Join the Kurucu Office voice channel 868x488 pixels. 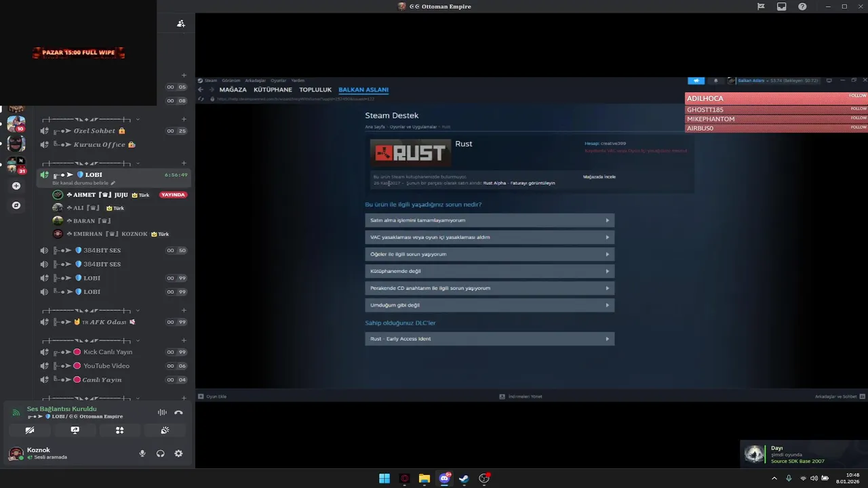click(113, 144)
